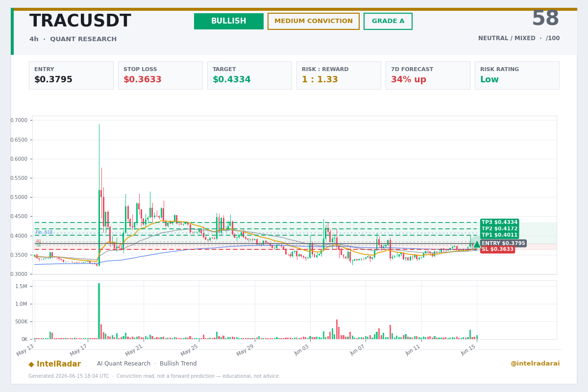Click the May 13 date label

point(25,350)
